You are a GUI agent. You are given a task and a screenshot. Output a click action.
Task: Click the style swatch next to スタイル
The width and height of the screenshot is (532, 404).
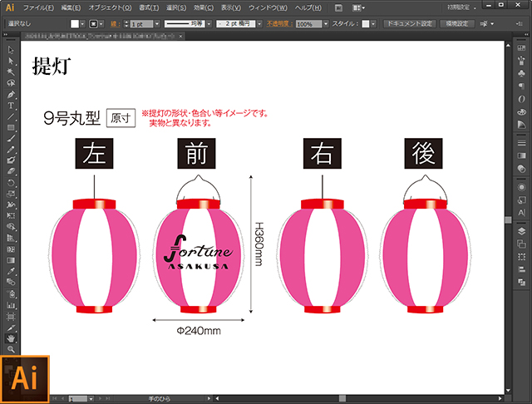[366, 24]
